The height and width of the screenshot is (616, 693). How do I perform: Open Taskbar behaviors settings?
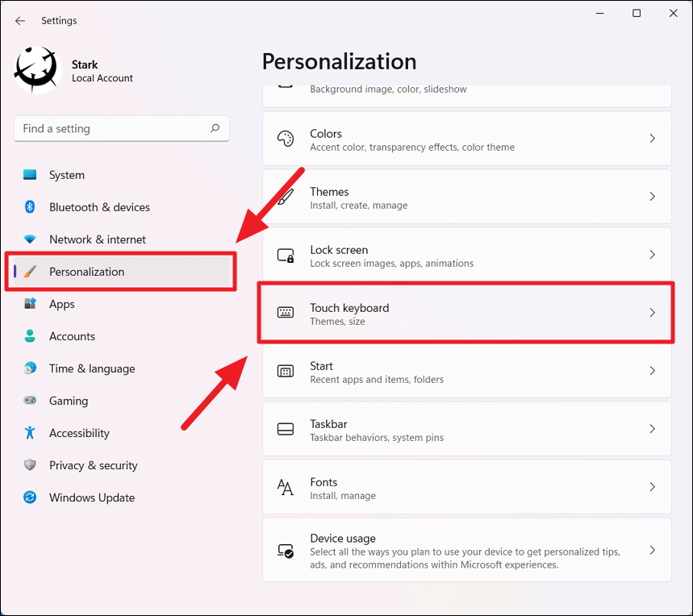467,429
